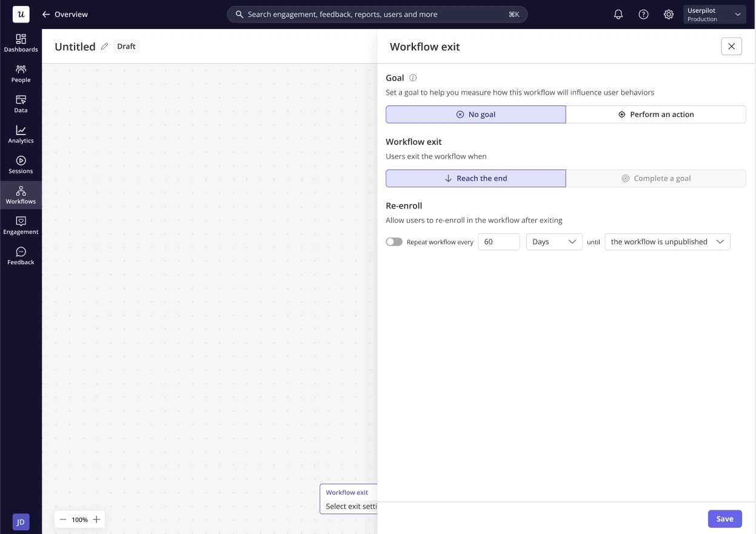Open the Days unit dropdown
756x534 pixels.
(554, 242)
